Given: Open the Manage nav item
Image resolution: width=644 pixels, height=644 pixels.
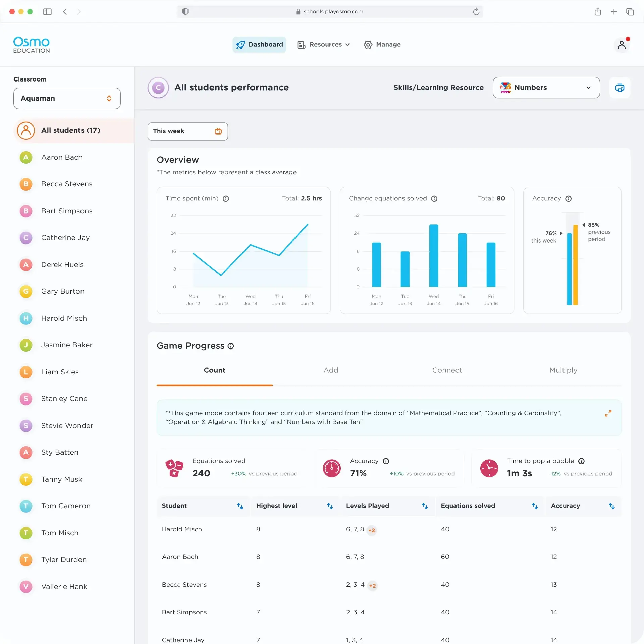Looking at the screenshot, I should click(382, 45).
